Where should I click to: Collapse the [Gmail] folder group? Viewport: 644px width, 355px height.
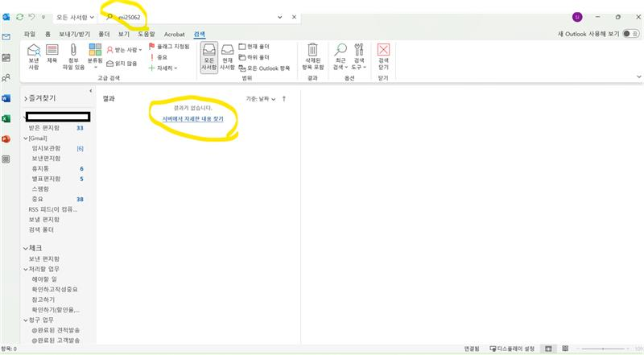[x=26, y=138]
